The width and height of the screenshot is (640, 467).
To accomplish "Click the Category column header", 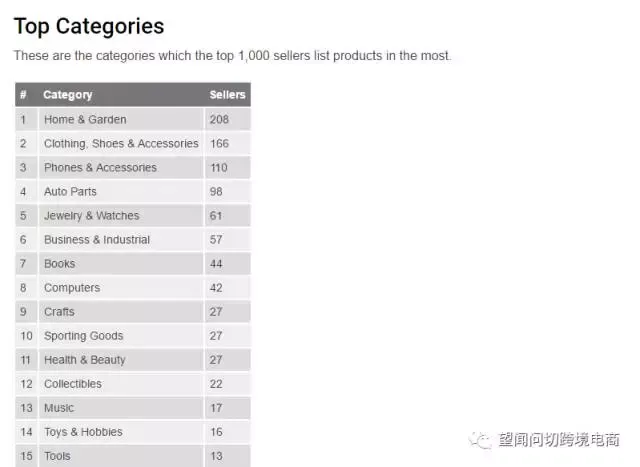I will point(68,95).
